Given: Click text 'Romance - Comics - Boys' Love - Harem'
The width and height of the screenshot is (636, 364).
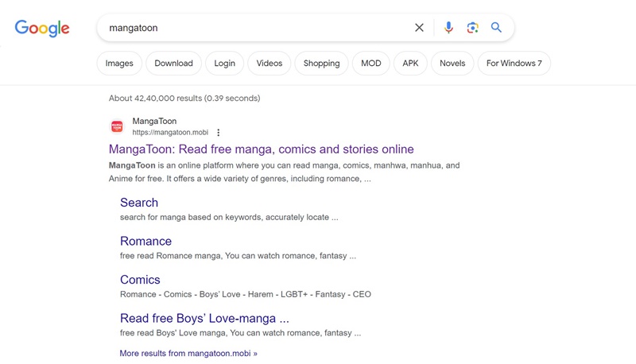Looking at the screenshot, I should pyautogui.click(x=246, y=294).
